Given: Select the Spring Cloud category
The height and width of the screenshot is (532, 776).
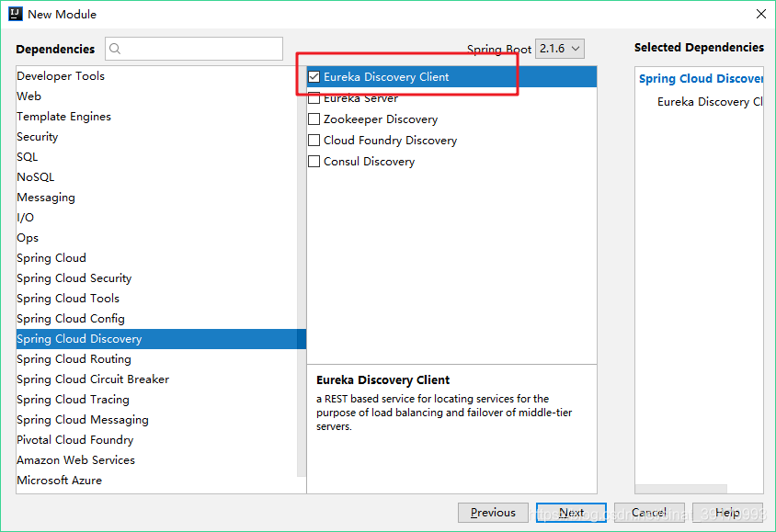Looking at the screenshot, I should pos(156,258).
